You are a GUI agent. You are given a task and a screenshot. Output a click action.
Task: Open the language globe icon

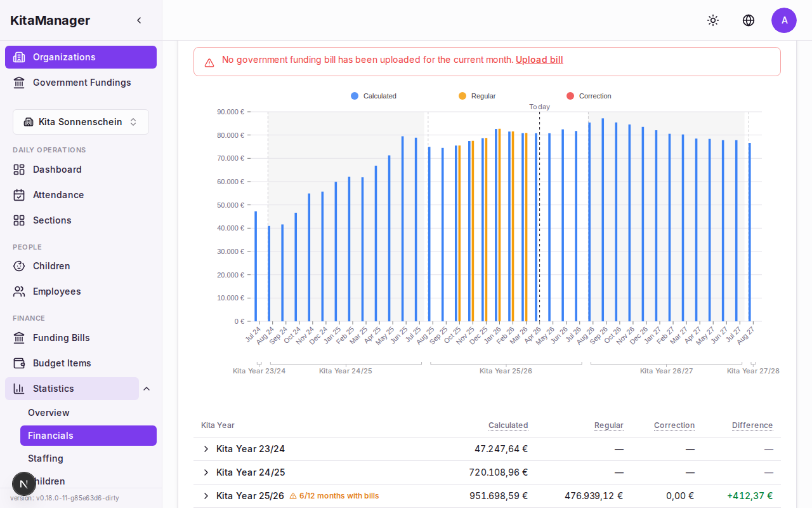(749, 20)
